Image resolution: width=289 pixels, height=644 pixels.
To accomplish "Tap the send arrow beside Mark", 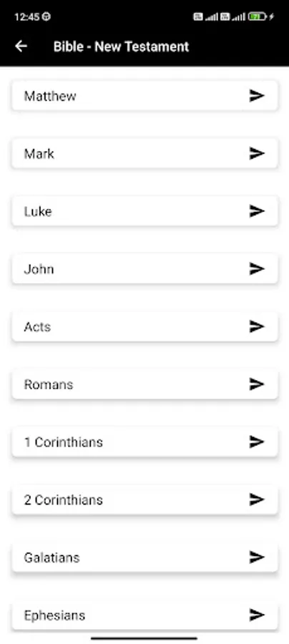I will tap(257, 154).
